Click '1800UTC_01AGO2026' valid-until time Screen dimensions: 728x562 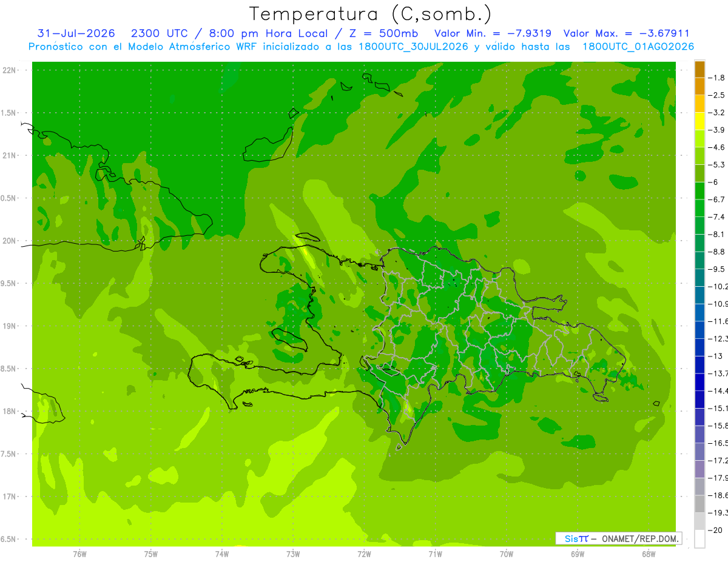[x=638, y=47]
